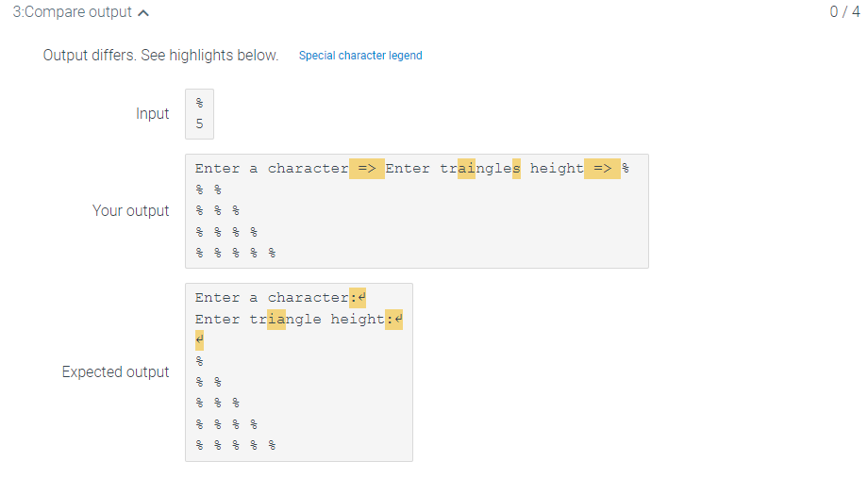Click highlighted arrow after 'character' in Your output

[x=366, y=168]
